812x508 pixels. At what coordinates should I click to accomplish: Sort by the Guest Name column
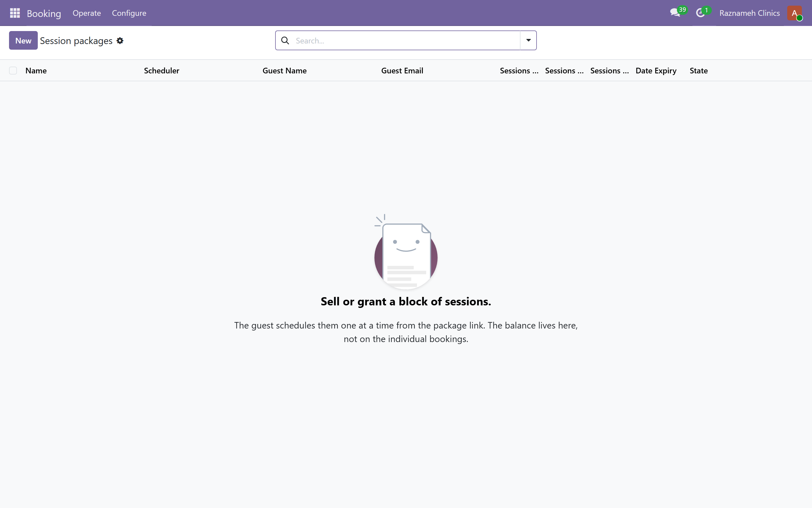click(284, 71)
